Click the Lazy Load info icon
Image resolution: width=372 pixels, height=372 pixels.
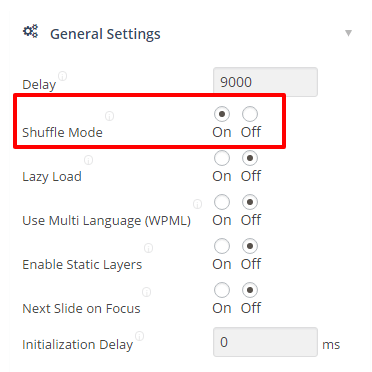(x=88, y=160)
